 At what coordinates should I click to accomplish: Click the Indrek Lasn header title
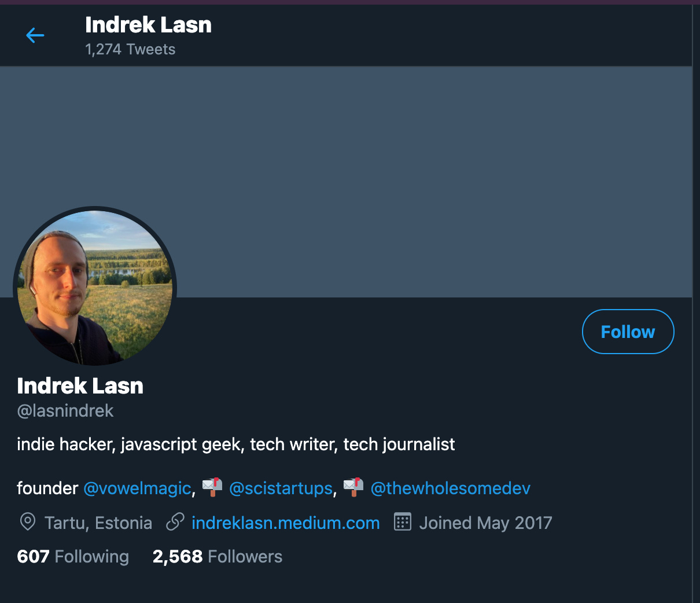pos(148,25)
